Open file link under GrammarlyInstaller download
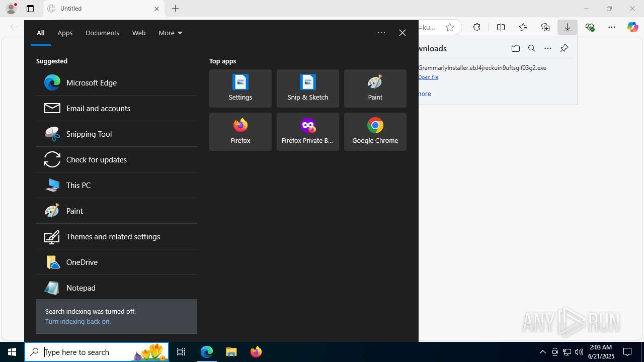644x362 pixels. pyautogui.click(x=428, y=77)
